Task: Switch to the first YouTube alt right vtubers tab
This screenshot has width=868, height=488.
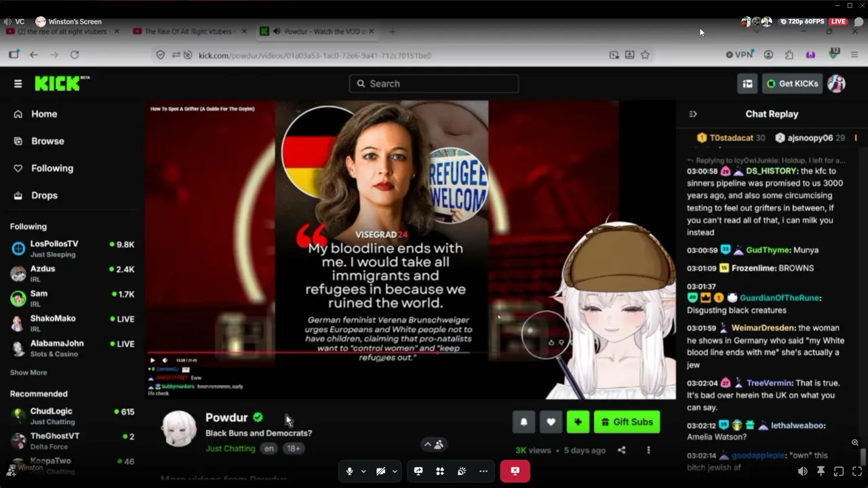Action: point(62,31)
